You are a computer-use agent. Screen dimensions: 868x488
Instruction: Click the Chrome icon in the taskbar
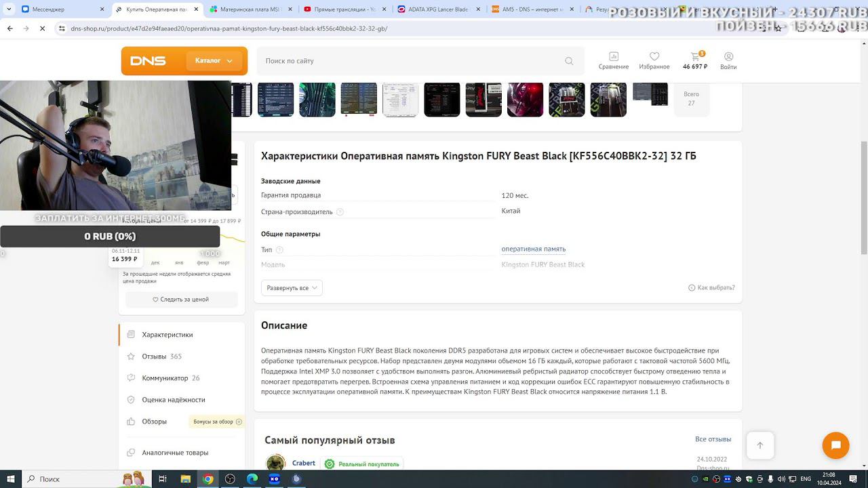[208, 479]
